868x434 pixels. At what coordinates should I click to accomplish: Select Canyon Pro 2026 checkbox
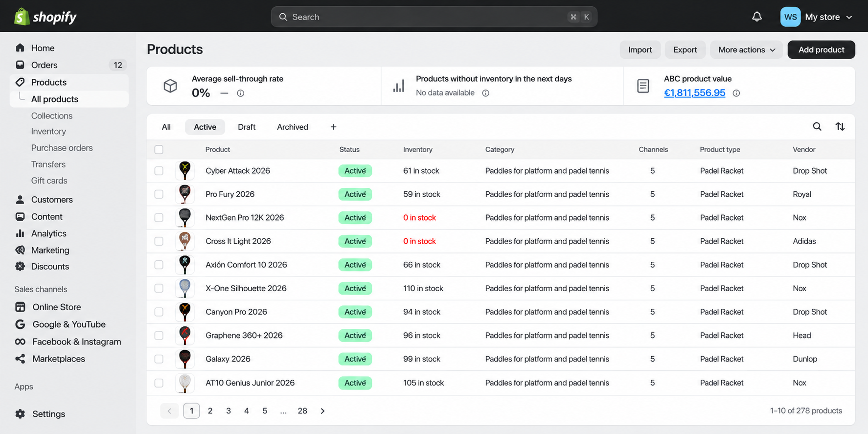coord(159,312)
